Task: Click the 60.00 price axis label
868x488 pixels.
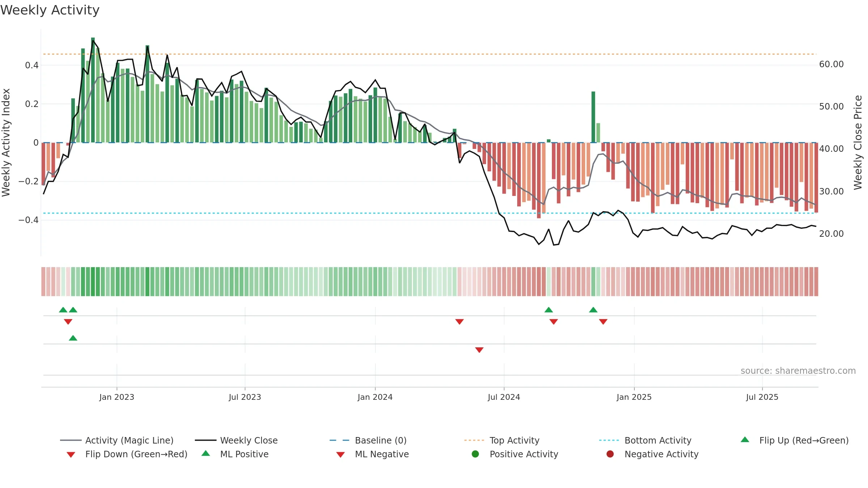Action: point(831,64)
